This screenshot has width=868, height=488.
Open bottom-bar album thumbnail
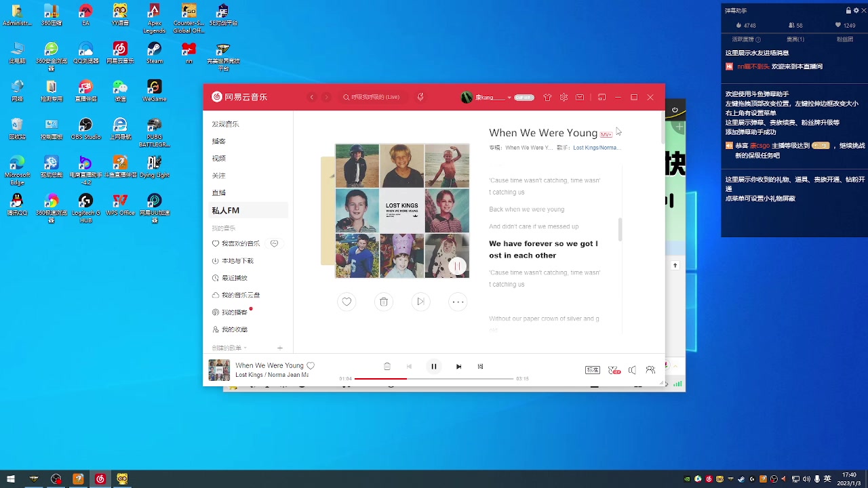click(x=219, y=370)
